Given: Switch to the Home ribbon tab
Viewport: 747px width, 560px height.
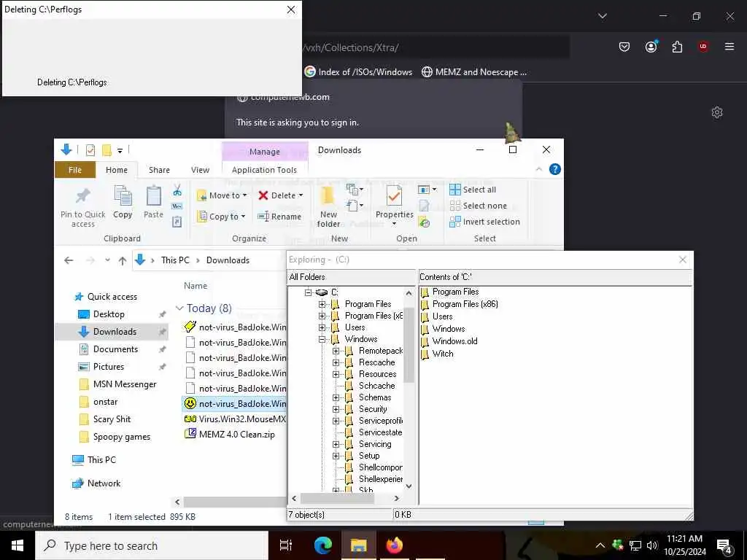Looking at the screenshot, I should pyautogui.click(x=117, y=170).
